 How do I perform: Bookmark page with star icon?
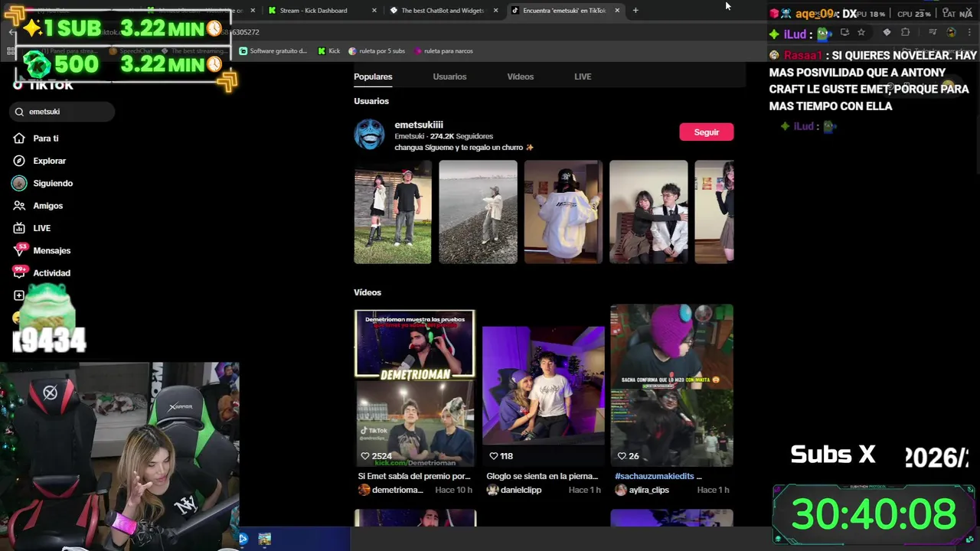pos(861,32)
